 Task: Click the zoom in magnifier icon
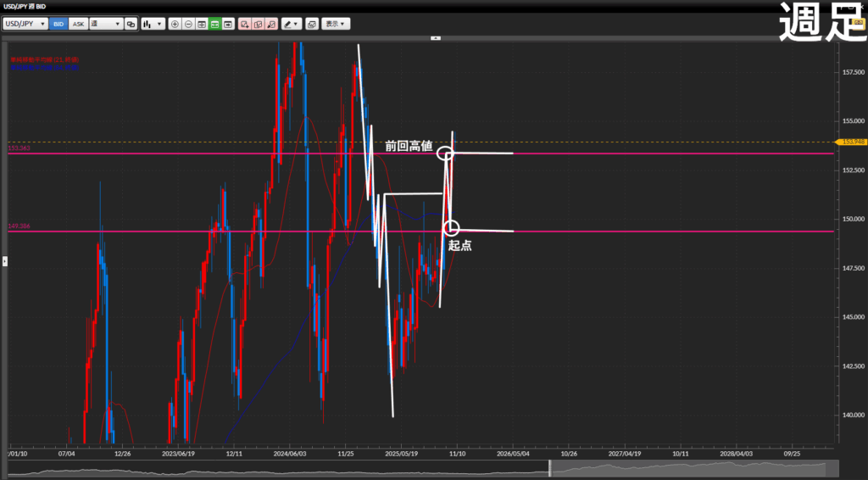point(175,25)
